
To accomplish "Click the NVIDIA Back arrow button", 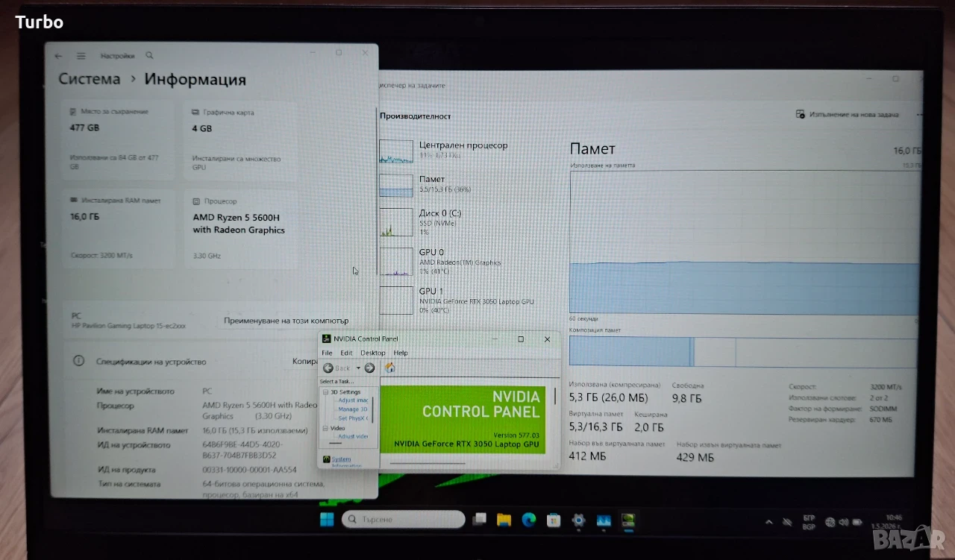I will 328,368.
